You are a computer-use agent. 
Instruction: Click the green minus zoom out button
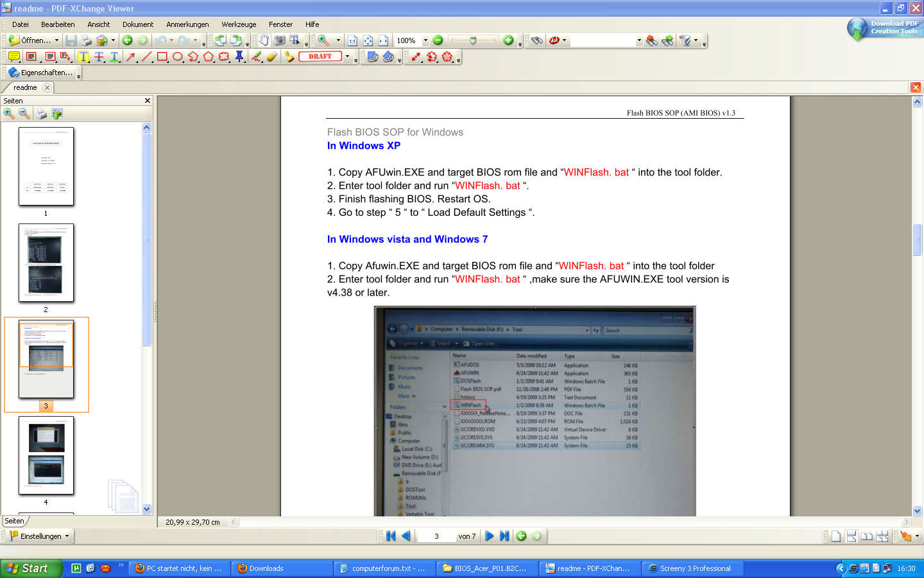pyautogui.click(x=438, y=40)
